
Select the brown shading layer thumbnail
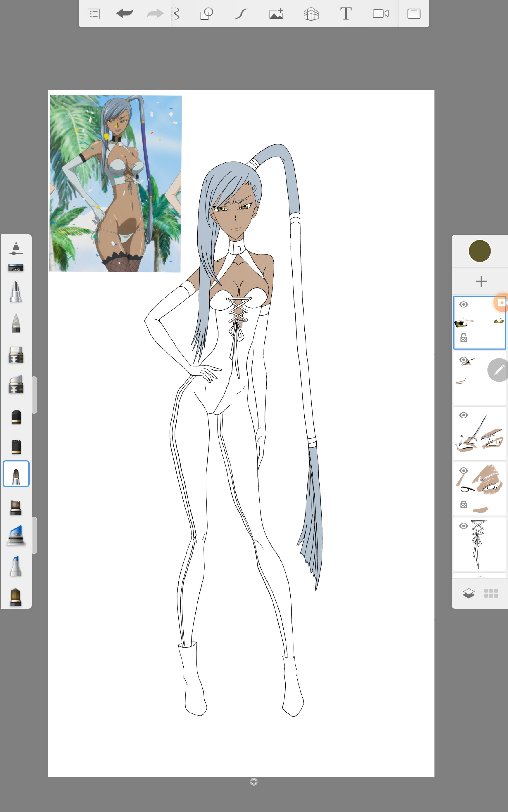pyautogui.click(x=480, y=489)
